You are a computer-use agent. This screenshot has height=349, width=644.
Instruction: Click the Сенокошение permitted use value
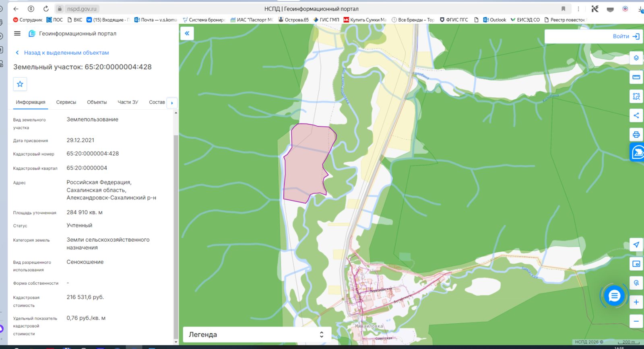tap(85, 262)
